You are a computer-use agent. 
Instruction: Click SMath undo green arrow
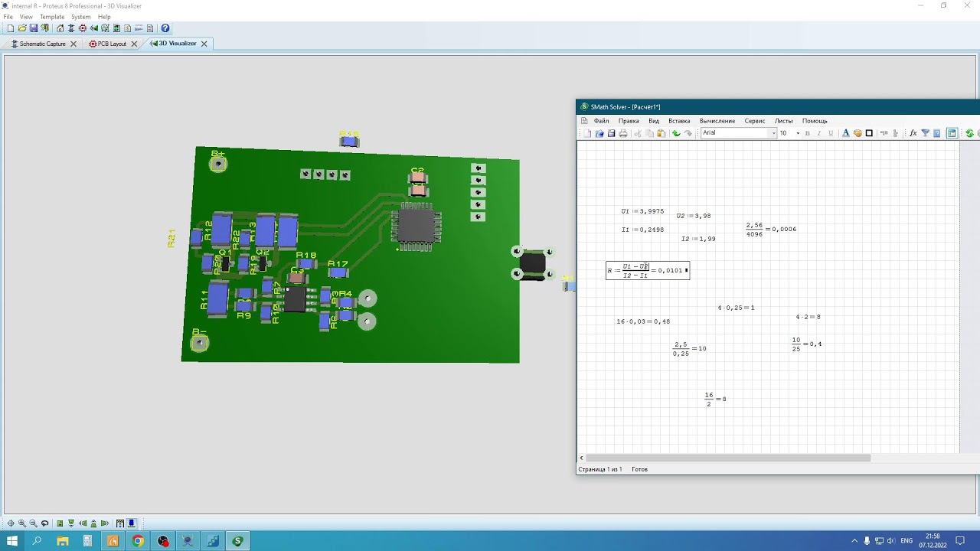coord(676,133)
